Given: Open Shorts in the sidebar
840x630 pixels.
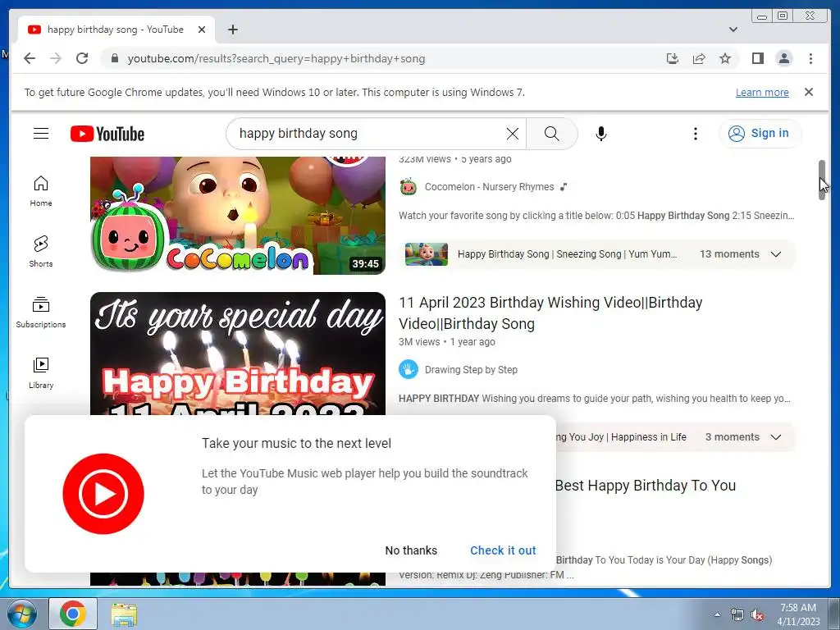Looking at the screenshot, I should [41, 252].
